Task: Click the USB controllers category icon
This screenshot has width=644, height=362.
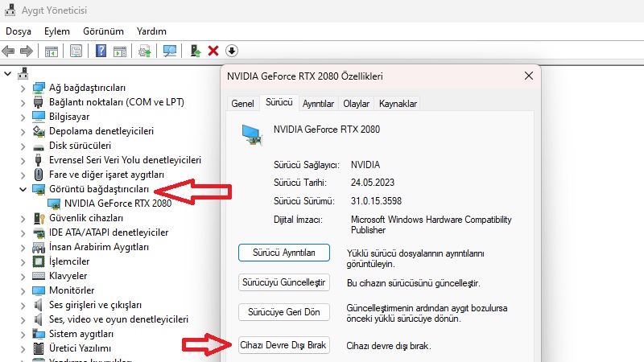Action: (x=38, y=160)
